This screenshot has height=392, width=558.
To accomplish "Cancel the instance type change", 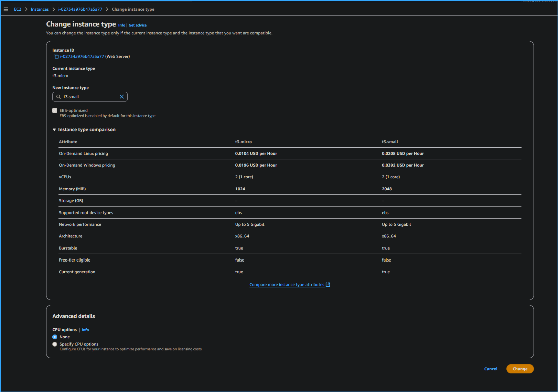I will click(491, 369).
